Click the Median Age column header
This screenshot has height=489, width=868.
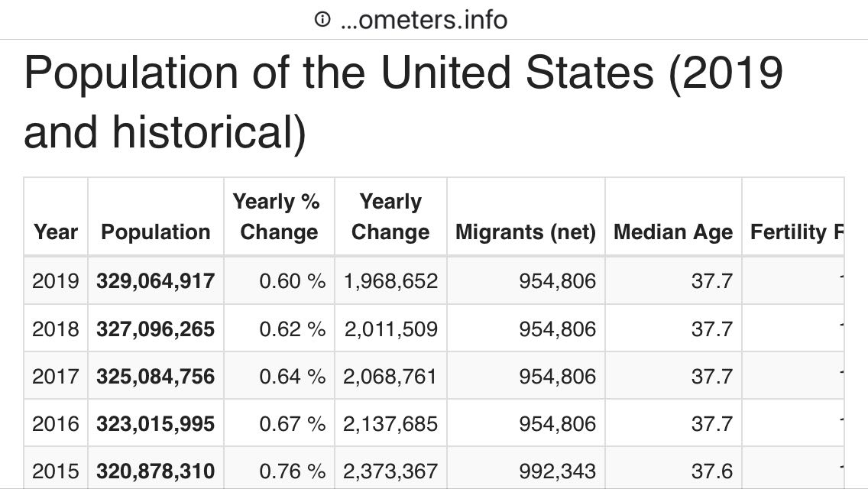point(673,232)
